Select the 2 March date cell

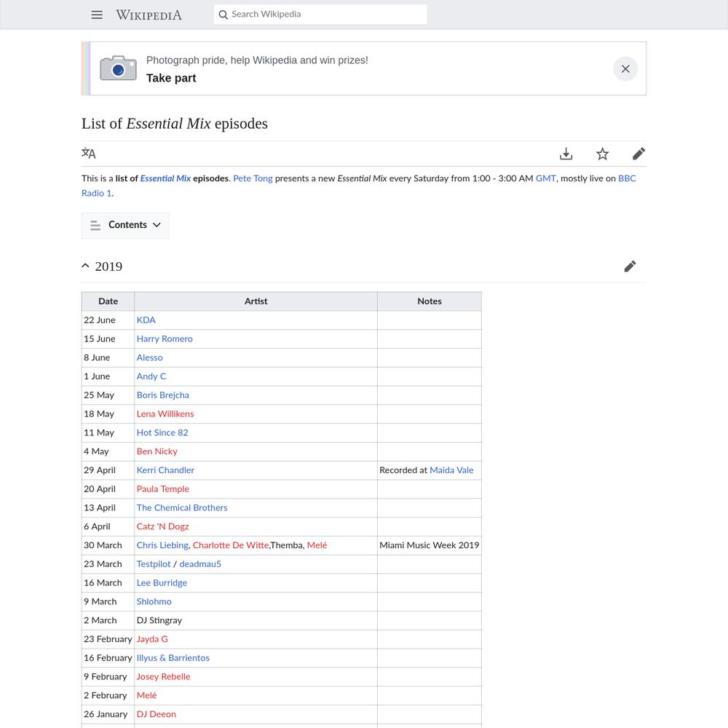(108, 620)
